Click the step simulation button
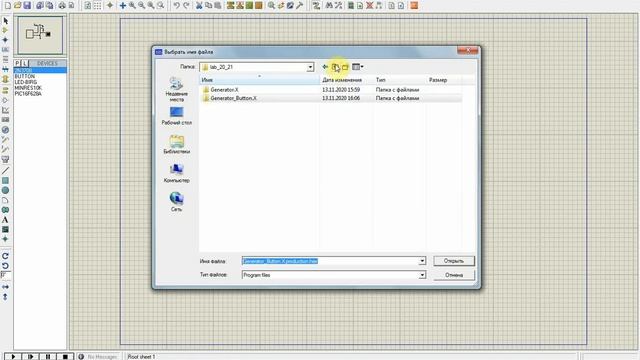The image size is (640, 360). (30, 356)
